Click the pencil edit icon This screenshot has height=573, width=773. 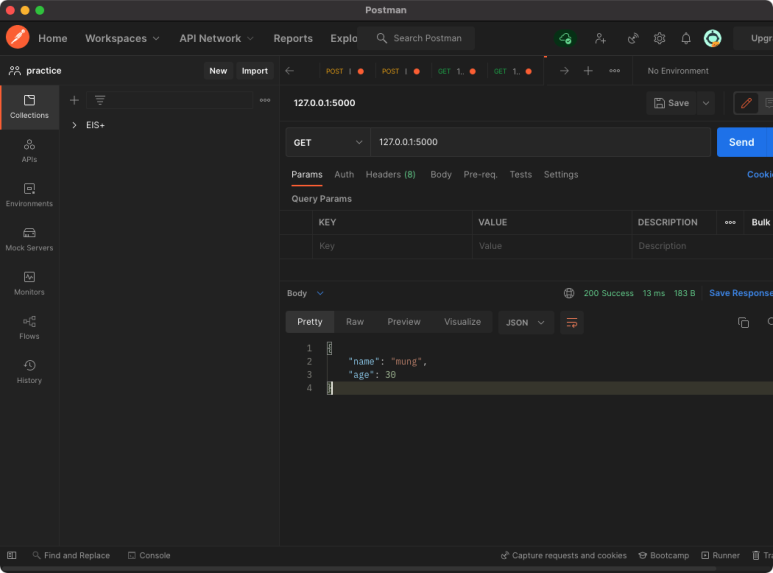pyautogui.click(x=746, y=103)
